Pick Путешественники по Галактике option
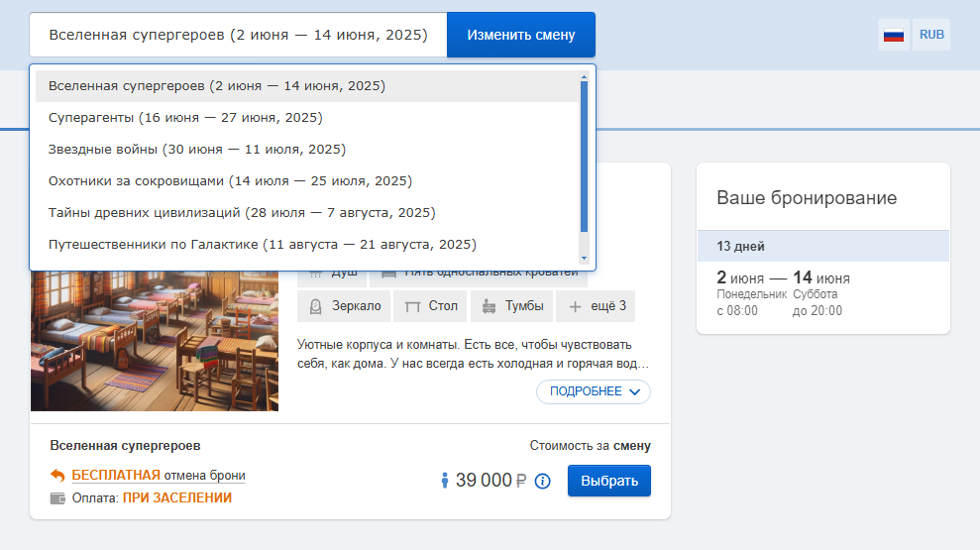Viewport: 980px width, 550px height. tap(307, 245)
